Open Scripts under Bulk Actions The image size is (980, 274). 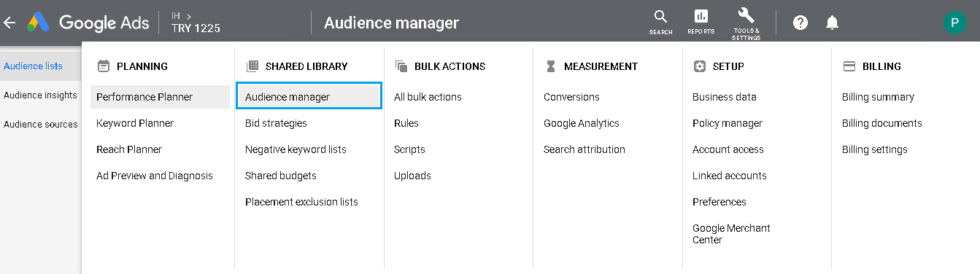[409, 149]
